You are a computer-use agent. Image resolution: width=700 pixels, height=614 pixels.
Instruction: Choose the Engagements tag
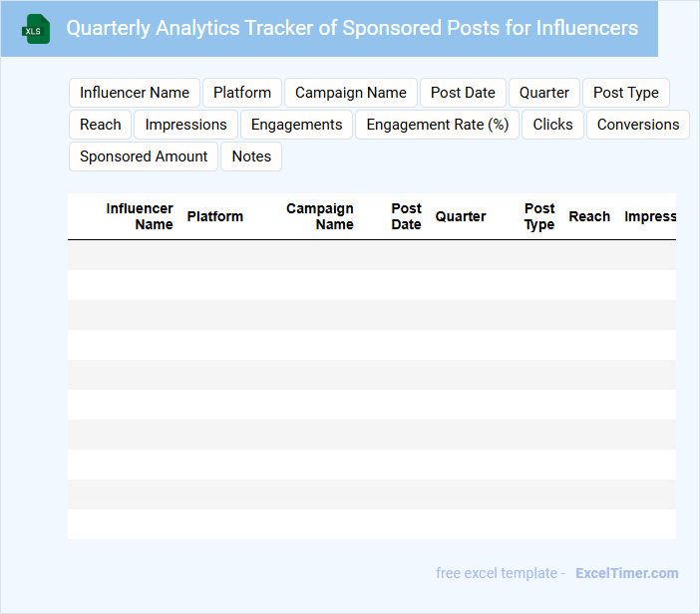[x=297, y=125]
